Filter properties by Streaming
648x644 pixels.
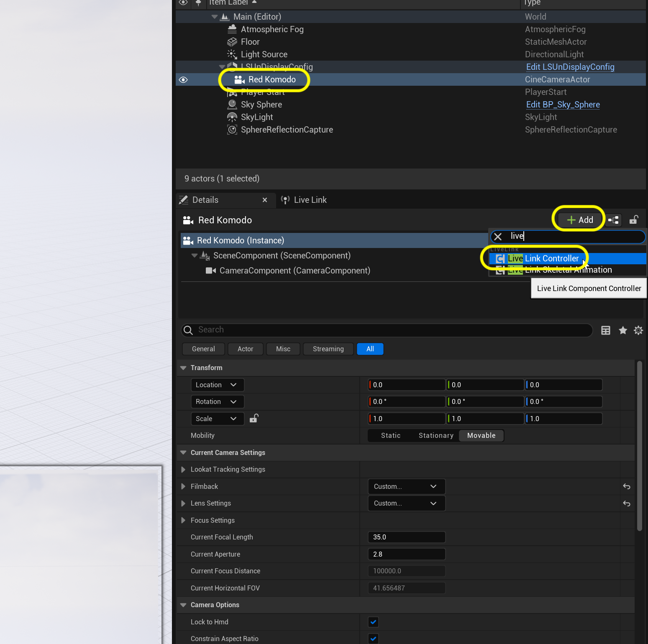[328, 349]
